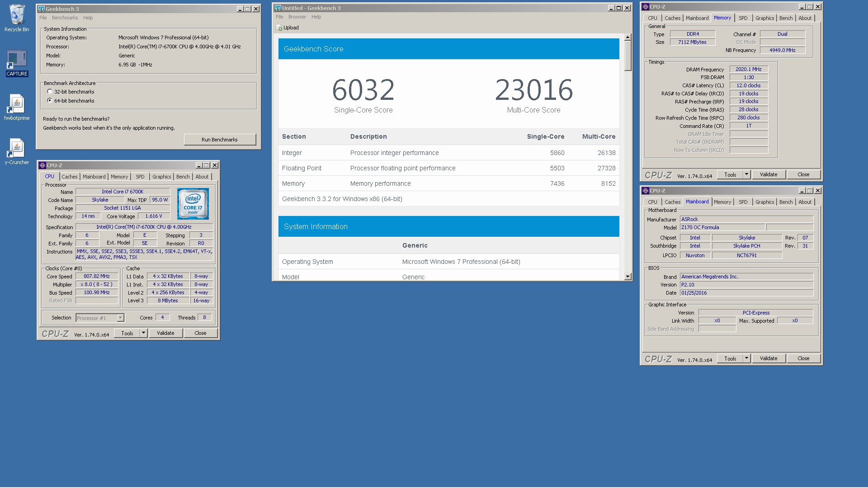
Task: Switch to CPU tab in CPU-Z Memory window
Action: pos(652,18)
